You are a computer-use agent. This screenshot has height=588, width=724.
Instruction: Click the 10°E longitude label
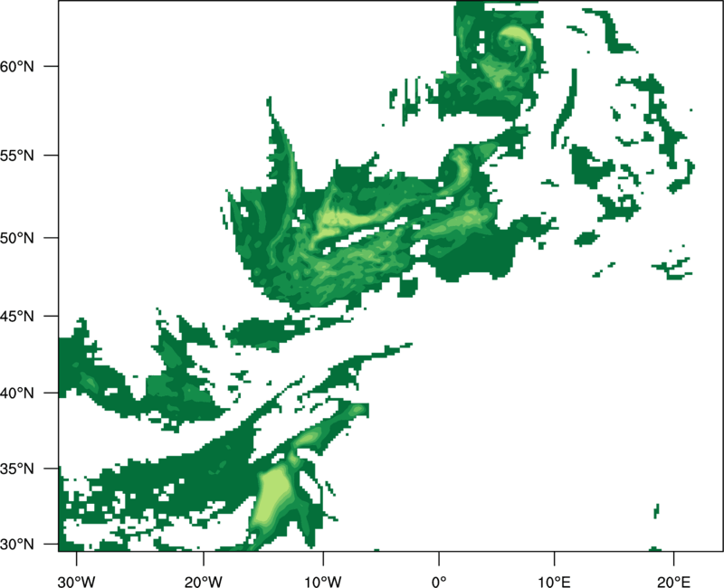(554, 582)
